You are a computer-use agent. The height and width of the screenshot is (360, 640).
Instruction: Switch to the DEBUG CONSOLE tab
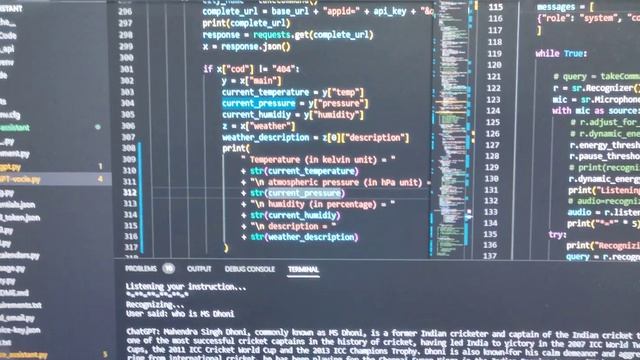[249, 269]
